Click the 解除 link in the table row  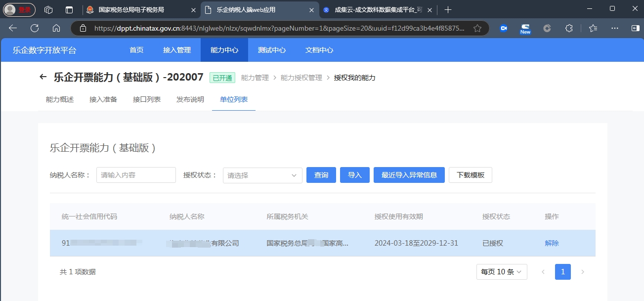[552, 243]
